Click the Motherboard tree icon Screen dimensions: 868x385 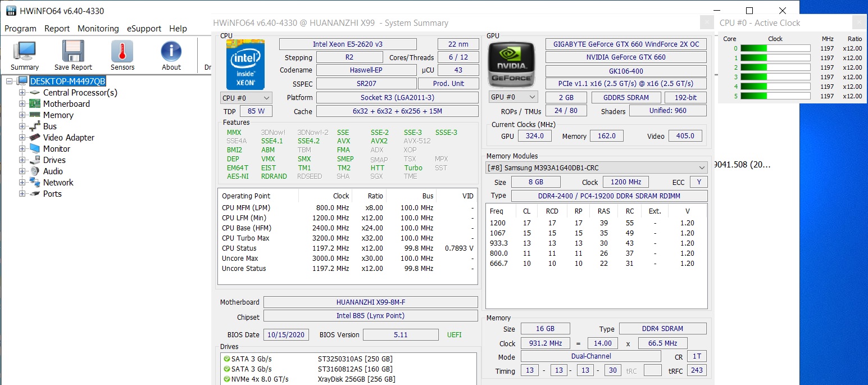click(35, 104)
